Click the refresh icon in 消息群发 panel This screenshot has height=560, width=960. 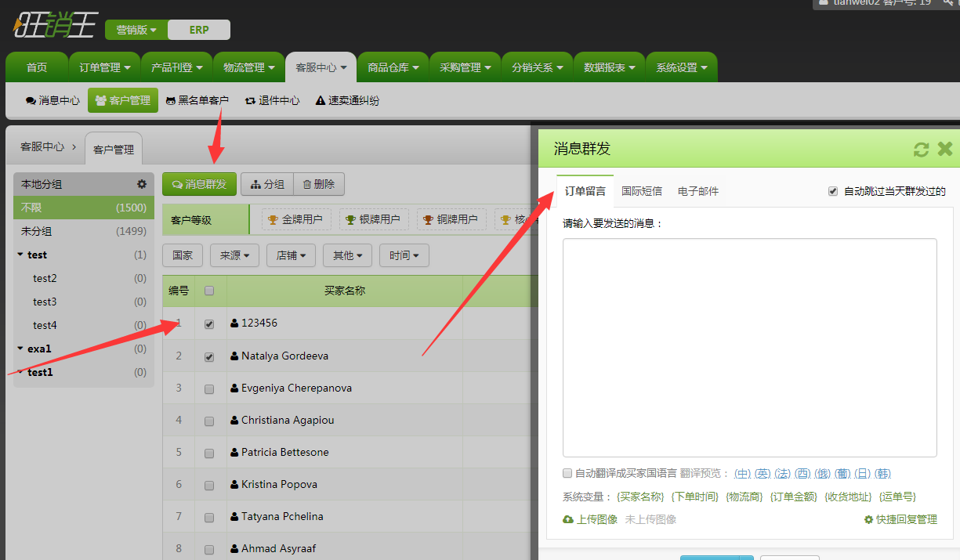(x=921, y=150)
